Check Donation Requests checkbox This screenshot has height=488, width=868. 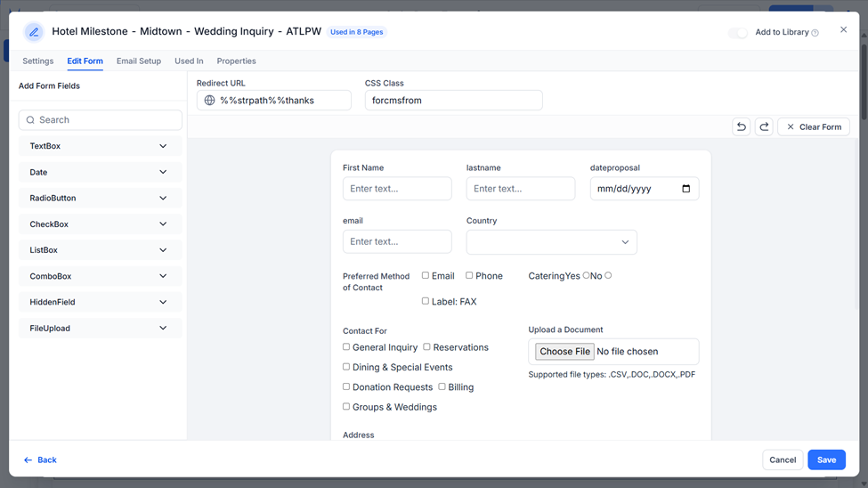[x=346, y=386]
